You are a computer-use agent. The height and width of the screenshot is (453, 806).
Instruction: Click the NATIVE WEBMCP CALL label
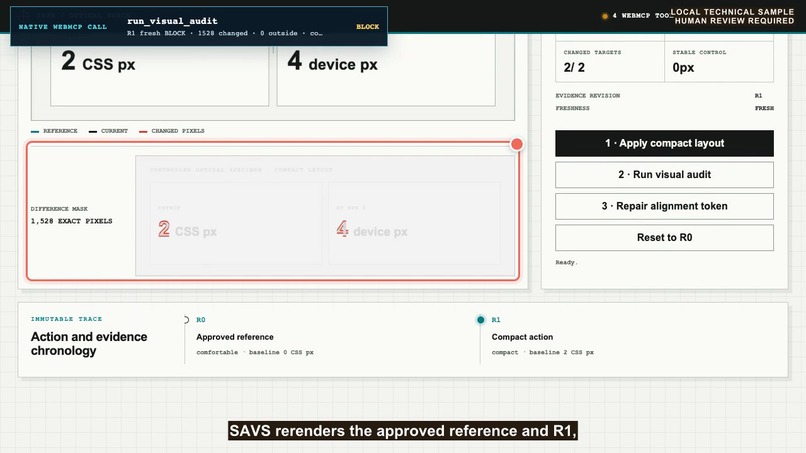point(63,27)
